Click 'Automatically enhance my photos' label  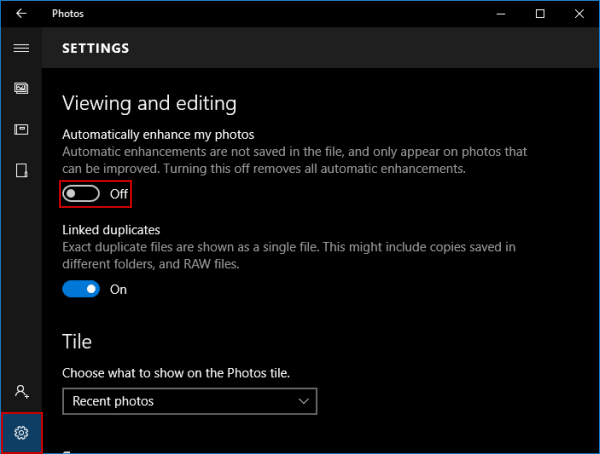click(158, 134)
